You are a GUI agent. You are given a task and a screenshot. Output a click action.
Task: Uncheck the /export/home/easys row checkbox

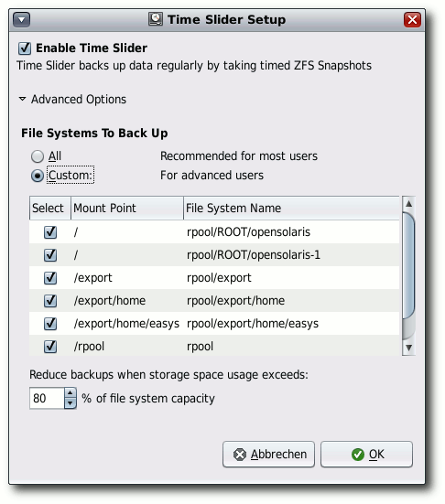pyautogui.click(x=50, y=324)
